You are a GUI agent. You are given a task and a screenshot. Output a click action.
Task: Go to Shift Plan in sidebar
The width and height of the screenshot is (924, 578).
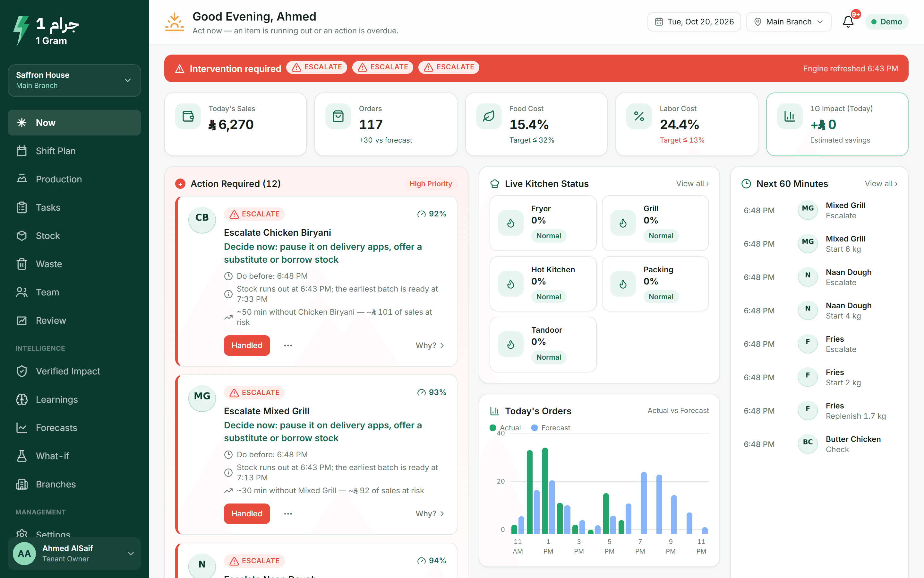click(74, 151)
